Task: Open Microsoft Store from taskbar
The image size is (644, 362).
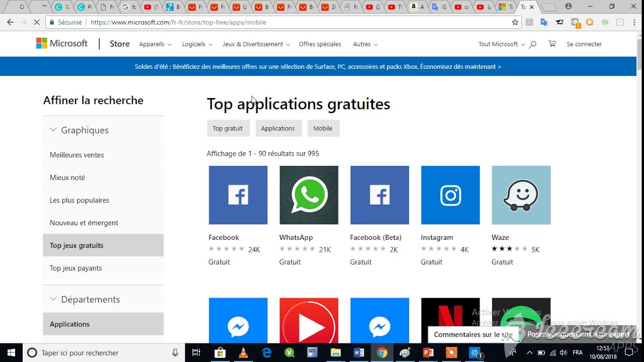Action: [x=220, y=353]
